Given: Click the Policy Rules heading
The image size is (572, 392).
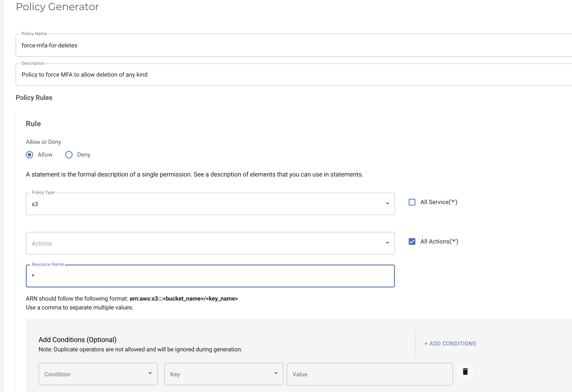Looking at the screenshot, I should [x=34, y=98].
